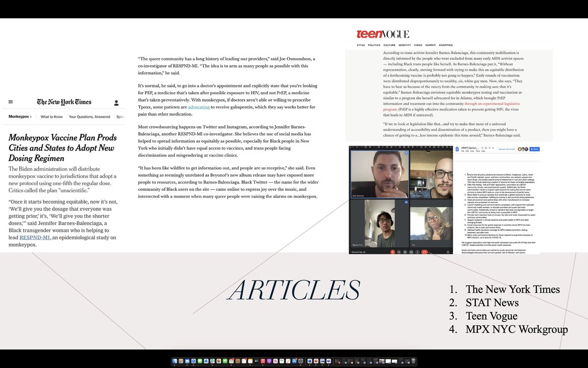
Task: Open Edit menu in Google Docs
Action: pyautogui.click(x=467, y=151)
